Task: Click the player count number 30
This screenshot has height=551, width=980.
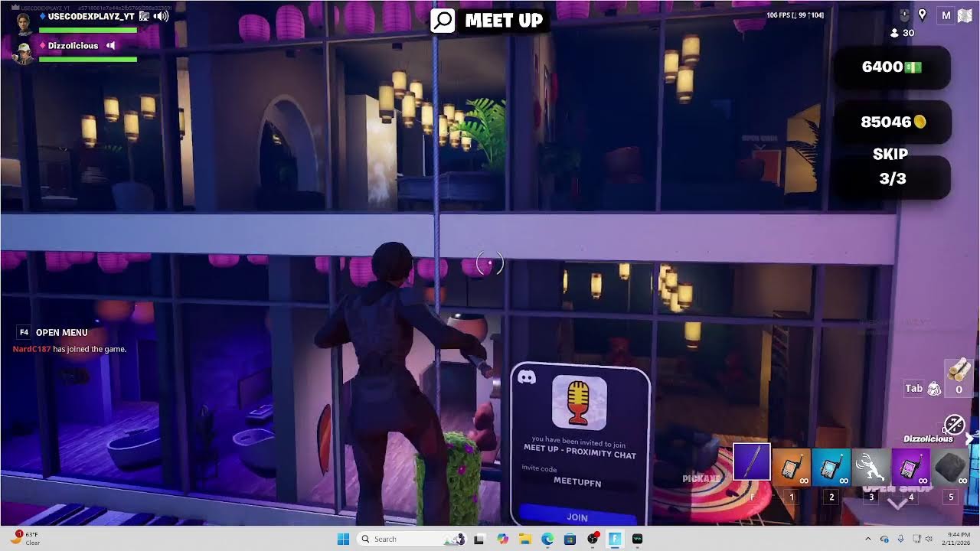Action: [x=909, y=33]
